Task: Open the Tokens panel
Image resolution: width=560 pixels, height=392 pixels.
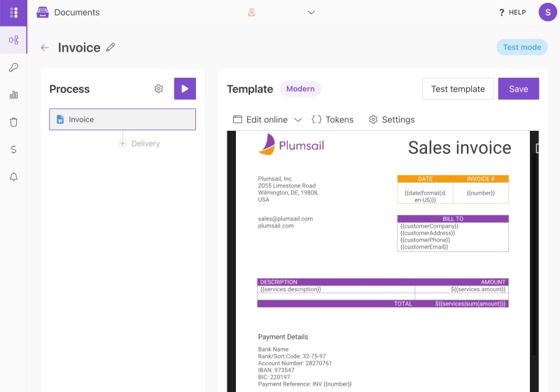Action: tap(332, 120)
